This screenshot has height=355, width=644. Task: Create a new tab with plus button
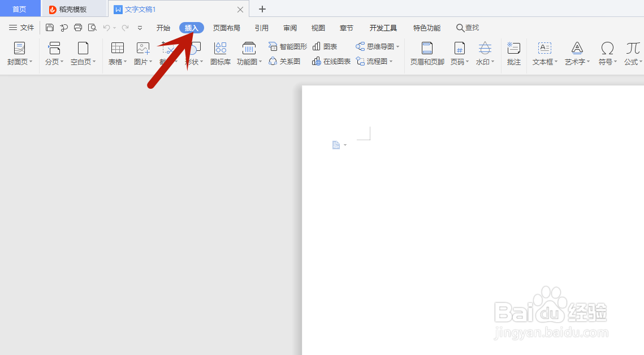(262, 9)
